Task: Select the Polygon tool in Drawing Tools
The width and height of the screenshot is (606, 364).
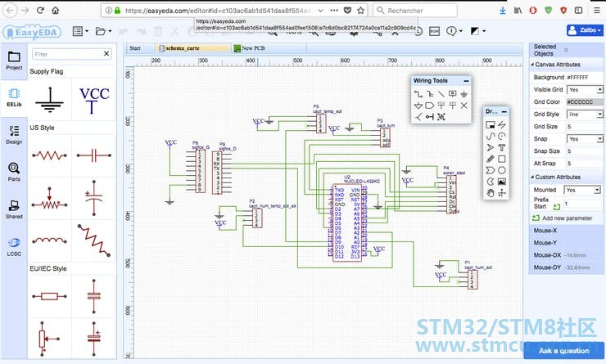Action: 491,170
